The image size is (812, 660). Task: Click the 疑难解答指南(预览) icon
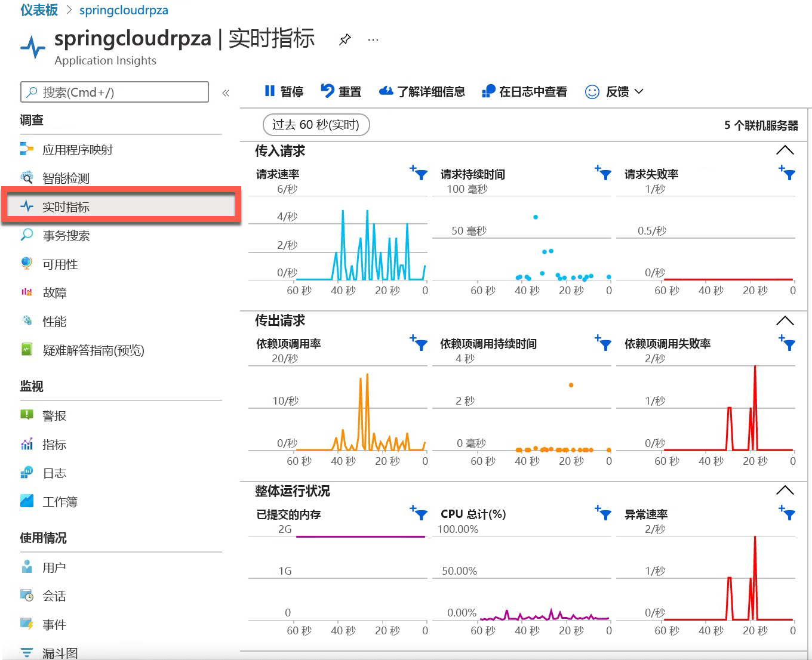tap(27, 349)
